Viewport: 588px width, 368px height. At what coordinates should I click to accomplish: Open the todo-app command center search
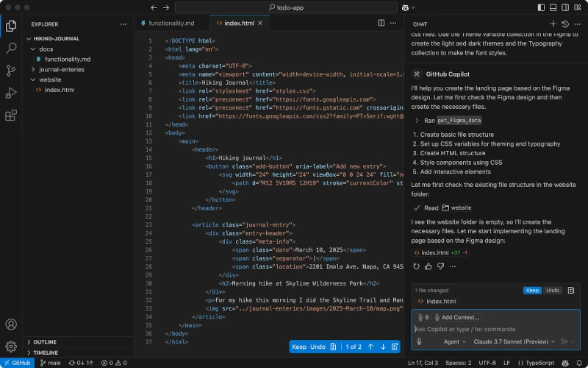pyautogui.click(x=286, y=7)
